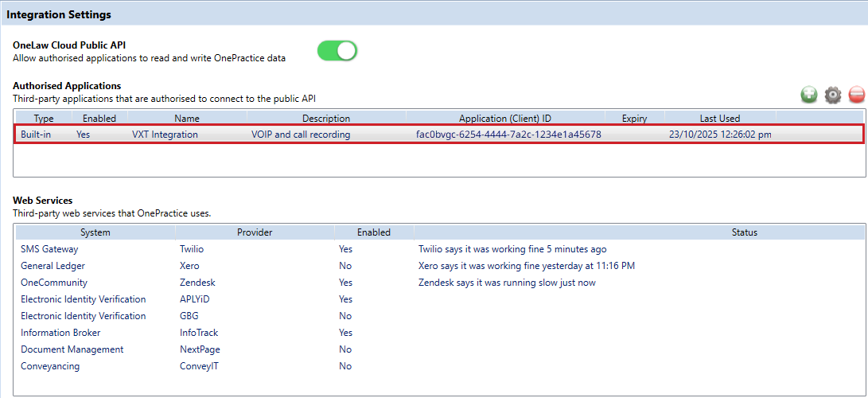Image resolution: width=868 pixels, height=398 pixels.
Task: Click the Enabled No value for ConveyIT
Action: click(x=345, y=366)
